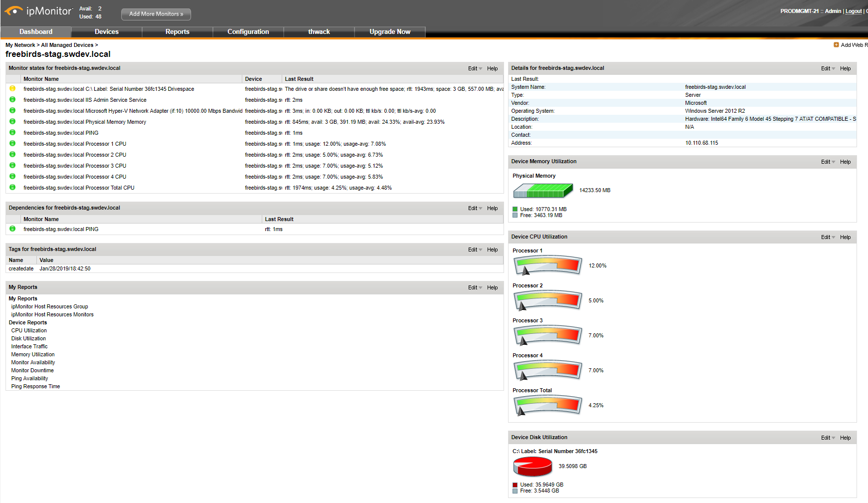Click the Processor 3 gauge graphic
Image resolution: width=868 pixels, height=503 pixels.
point(547,335)
